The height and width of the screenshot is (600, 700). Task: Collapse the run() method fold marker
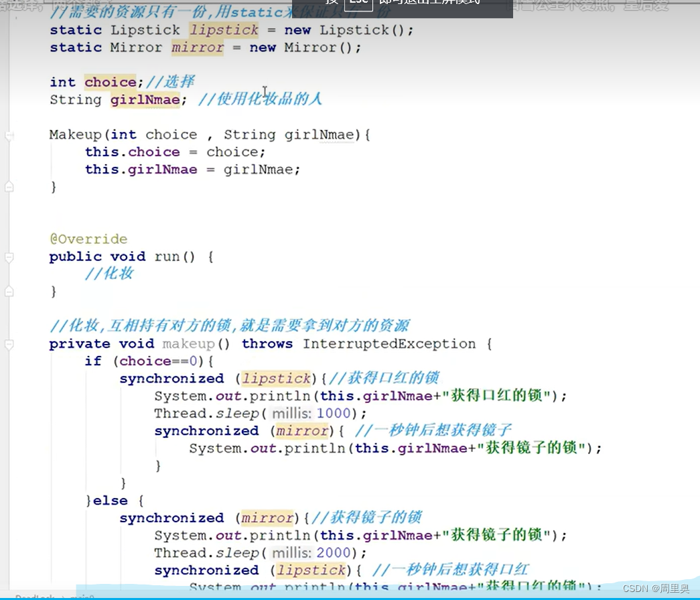click(x=9, y=257)
